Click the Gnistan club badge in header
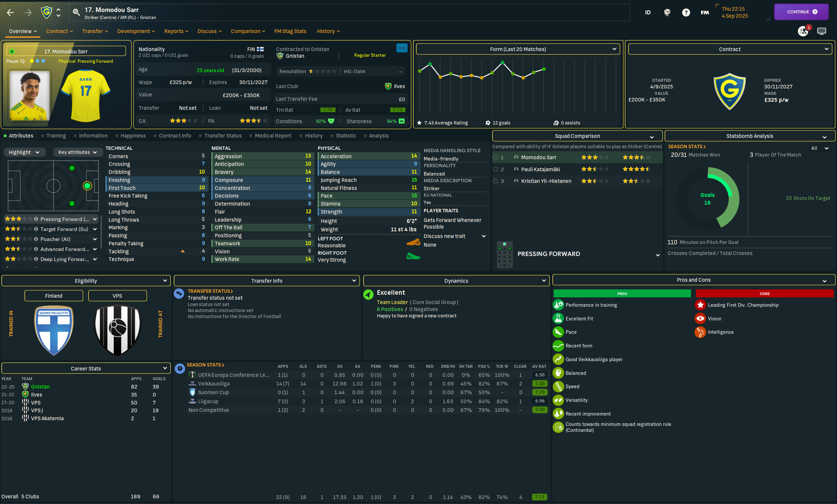This screenshot has height=504, width=837. pyautogui.click(x=46, y=13)
